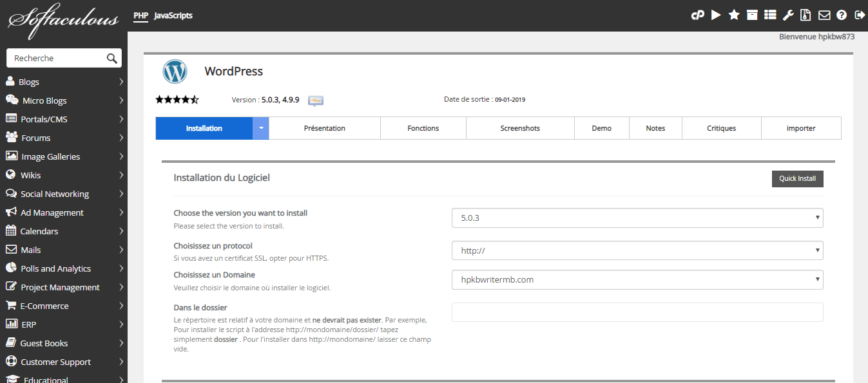
Task: Open the protocol dropdown showing http://
Action: 637,250
